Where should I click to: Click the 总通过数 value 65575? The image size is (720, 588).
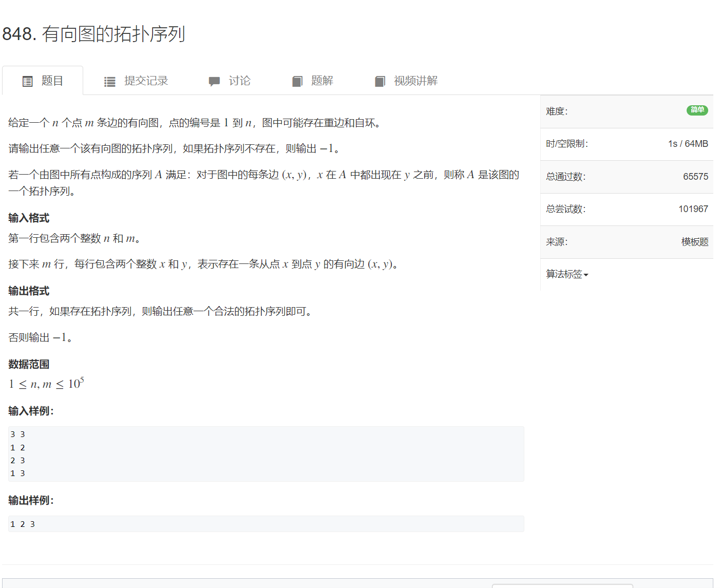tap(695, 177)
